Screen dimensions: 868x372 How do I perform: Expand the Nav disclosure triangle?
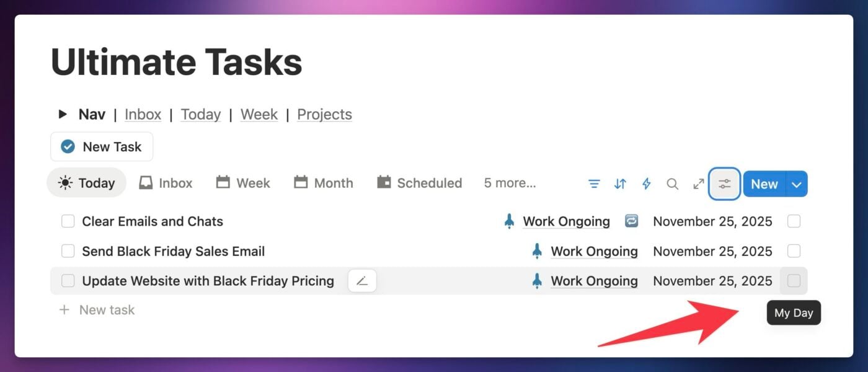pyautogui.click(x=62, y=114)
